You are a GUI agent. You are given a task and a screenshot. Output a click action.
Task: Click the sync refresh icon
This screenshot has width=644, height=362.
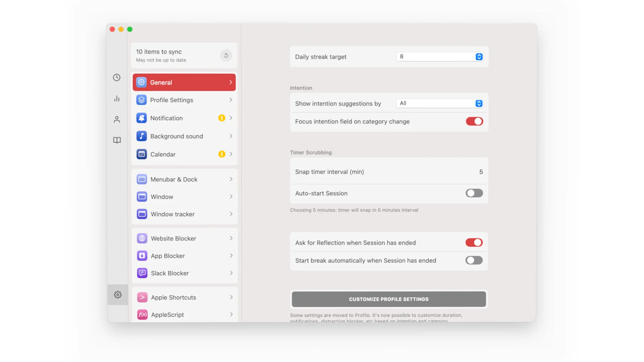[226, 55]
